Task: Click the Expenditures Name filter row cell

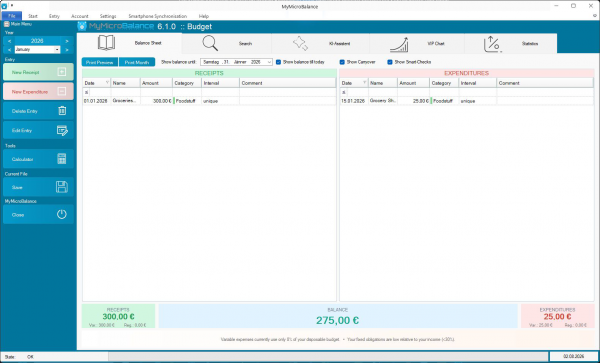Action: click(x=383, y=92)
